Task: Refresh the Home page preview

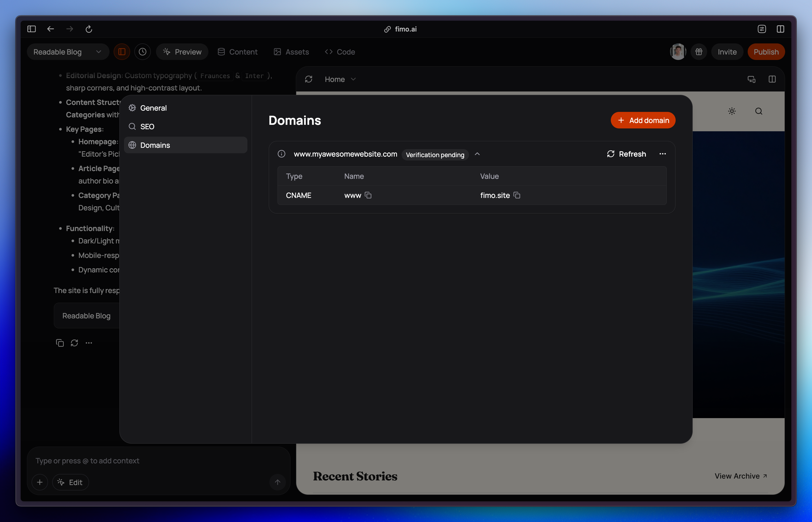Action: point(309,79)
